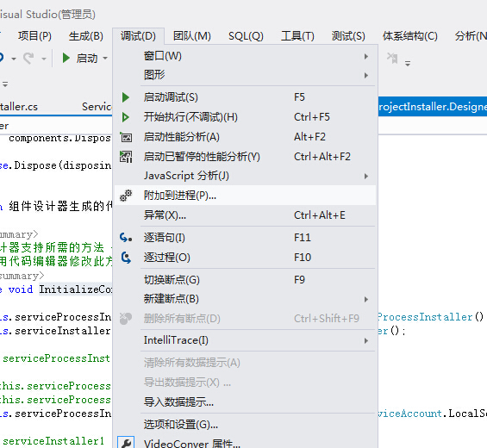Select 启动调试(S) menu item
The width and height of the screenshot is (487, 448).
245,97
